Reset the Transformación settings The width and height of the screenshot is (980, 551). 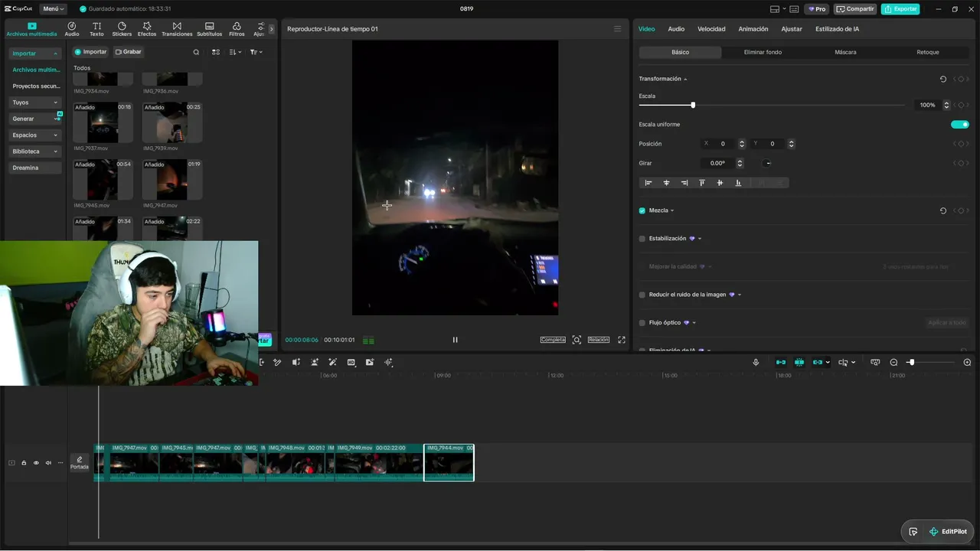pos(942,79)
